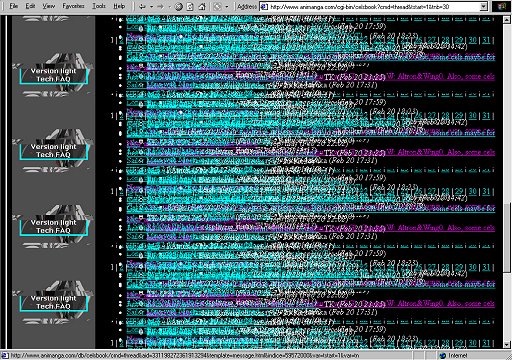Click the vertical scrollbar down arrow
This screenshot has width=512, height=360.
(x=507, y=345)
